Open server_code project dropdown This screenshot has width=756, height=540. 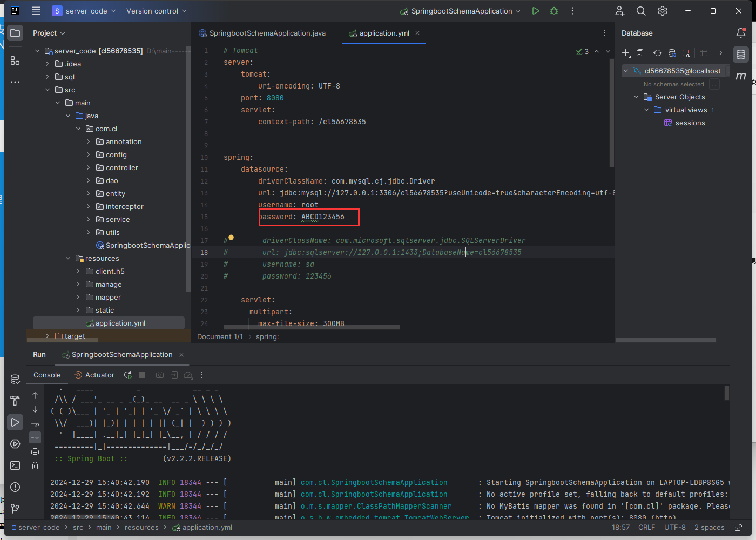(84, 11)
